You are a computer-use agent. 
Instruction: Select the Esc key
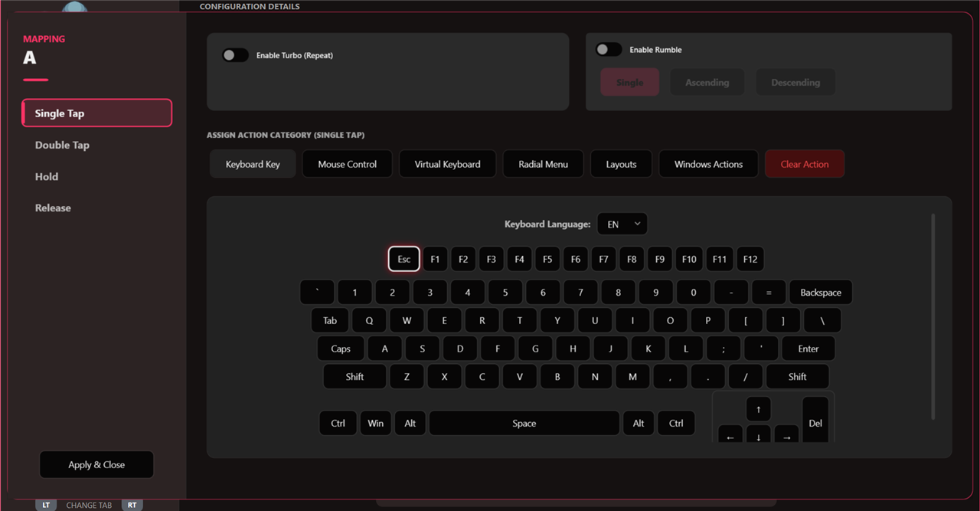(404, 259)
